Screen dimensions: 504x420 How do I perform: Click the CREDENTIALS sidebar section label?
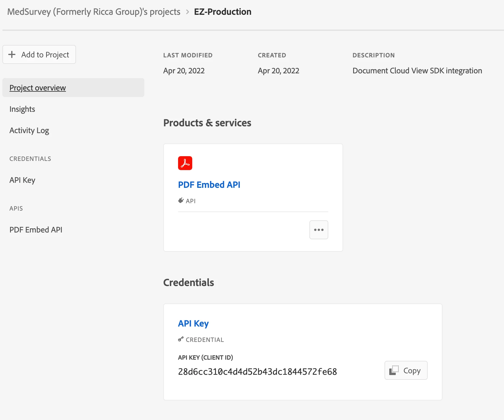pyautogui.click(x=30, y=159)
